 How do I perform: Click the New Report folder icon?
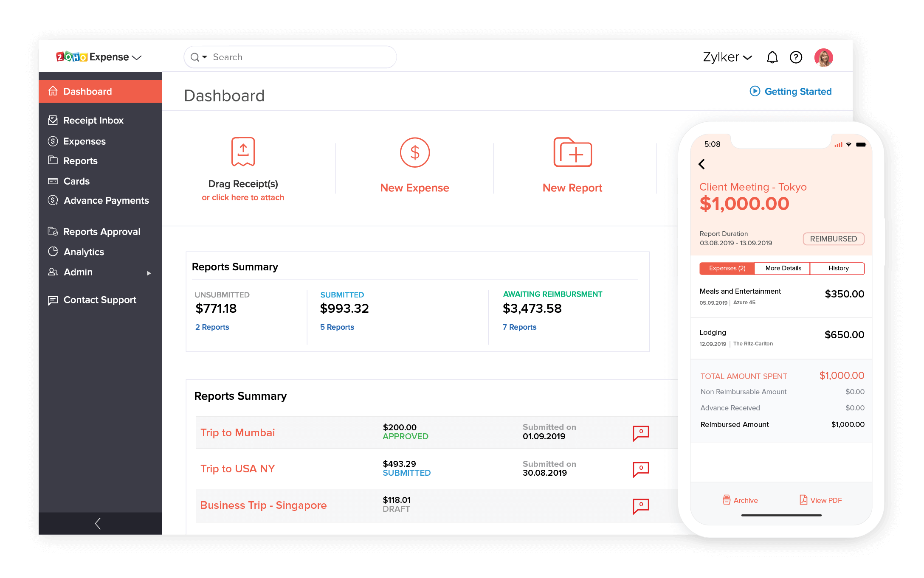[572, 153]
